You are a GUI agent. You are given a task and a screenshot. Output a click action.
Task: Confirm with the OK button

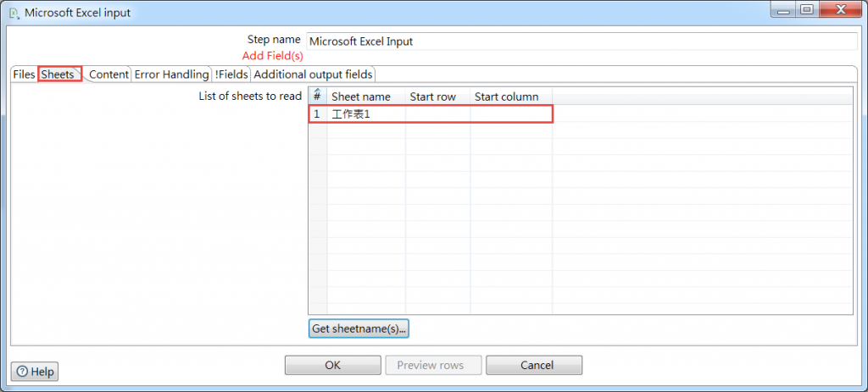click(332, 365)
